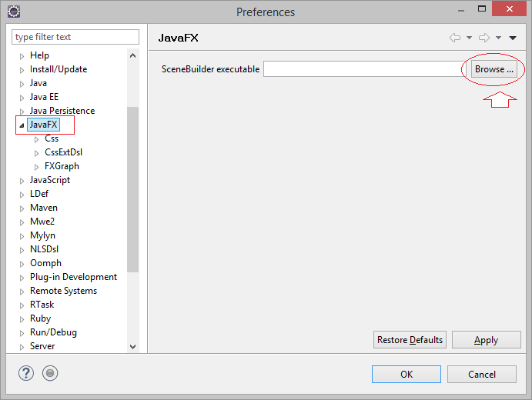The height and width of the screenshot is (400, 532).
Task: Maximize the Preferences window
Action: click(x=482, y=8)
